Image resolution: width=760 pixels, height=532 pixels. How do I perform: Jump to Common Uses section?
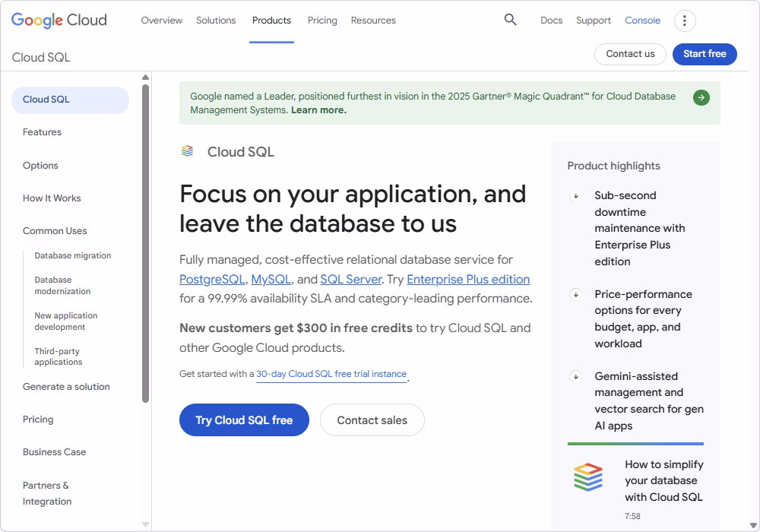coord(55,230)
